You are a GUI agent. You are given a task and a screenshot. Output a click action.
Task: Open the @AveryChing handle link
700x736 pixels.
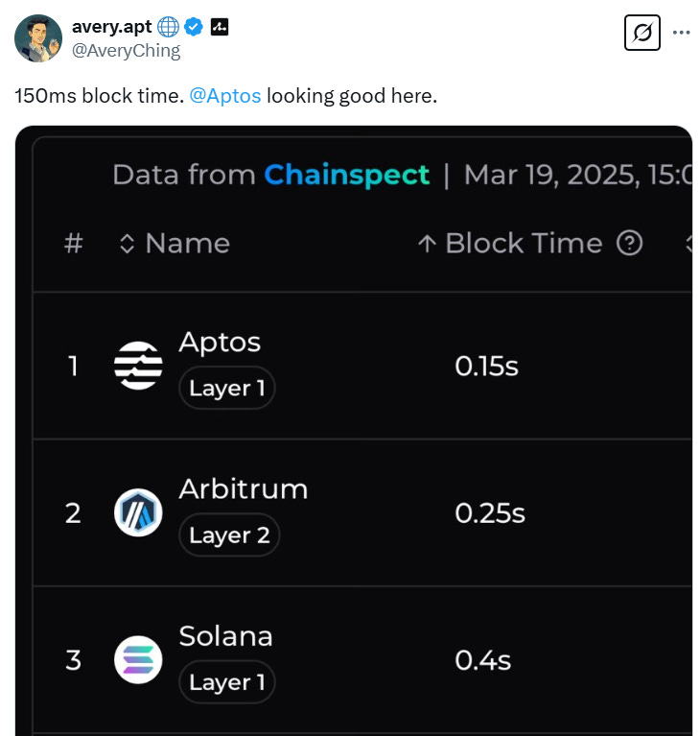(x=126, y=51)
